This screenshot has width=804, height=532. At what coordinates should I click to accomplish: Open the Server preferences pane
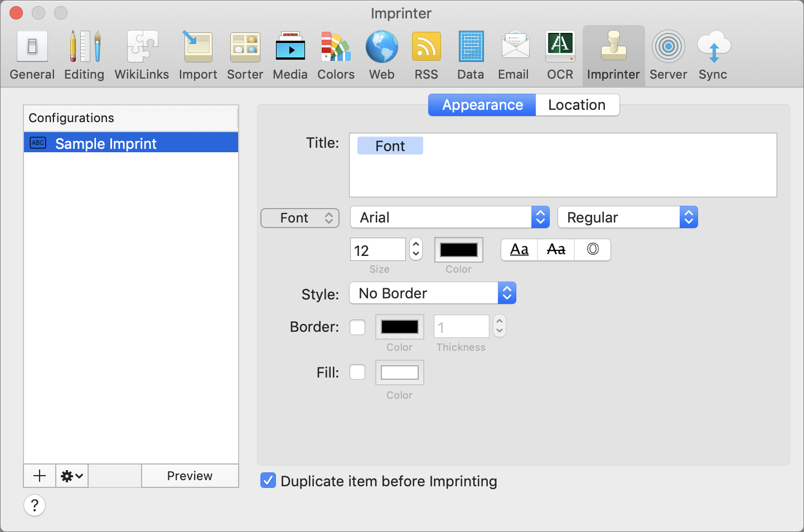[669, 56]
